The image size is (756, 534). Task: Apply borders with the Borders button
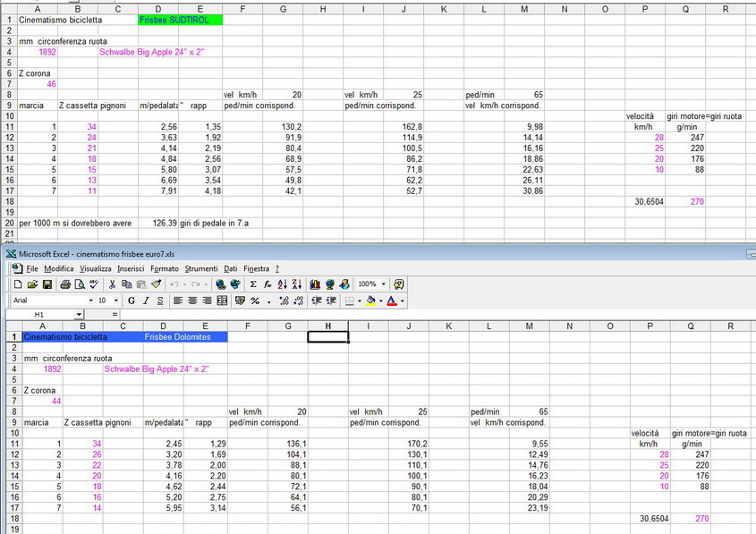[x=350, y=301]
